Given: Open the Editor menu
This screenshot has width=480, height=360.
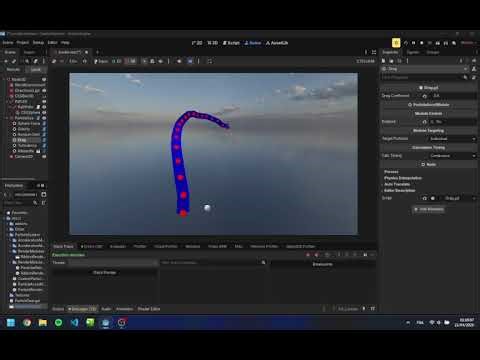Looking at the screenshot, I should tap(52, 43).
